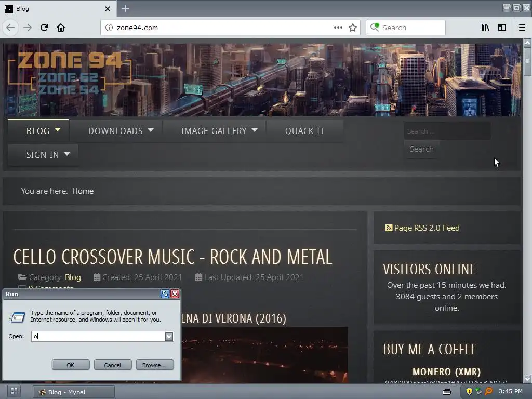
Task: Go forward with the browser forward arrow
Action: tap(28, 28)
